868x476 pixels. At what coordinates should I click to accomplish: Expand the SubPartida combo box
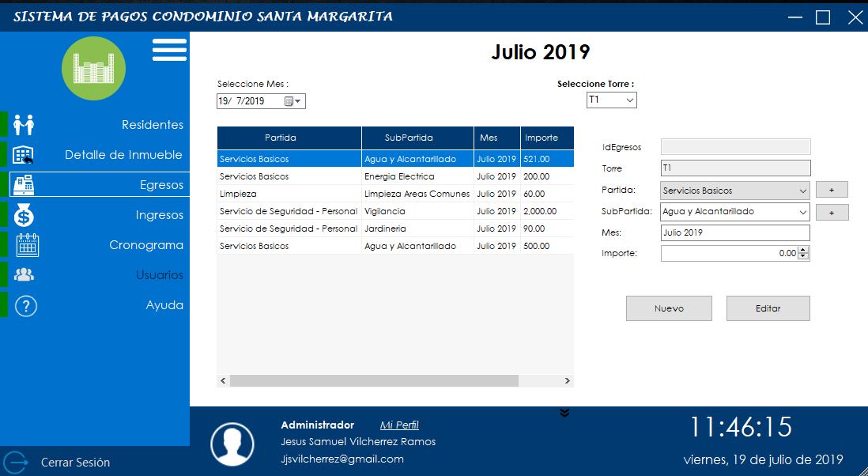point(802,212)
